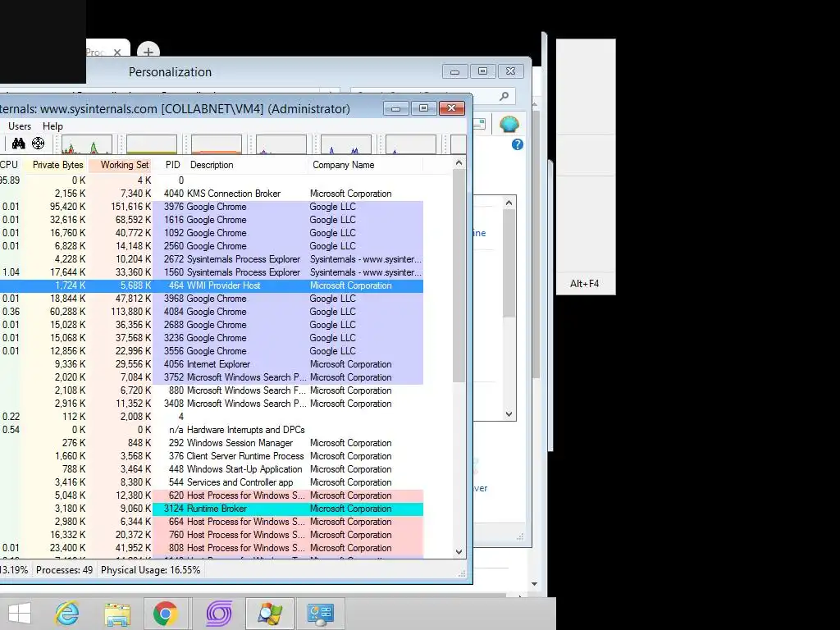Select Host Process for Windows PID 620
The height and width of the screenshot is (630, 840).
click(x=212, y=495)
